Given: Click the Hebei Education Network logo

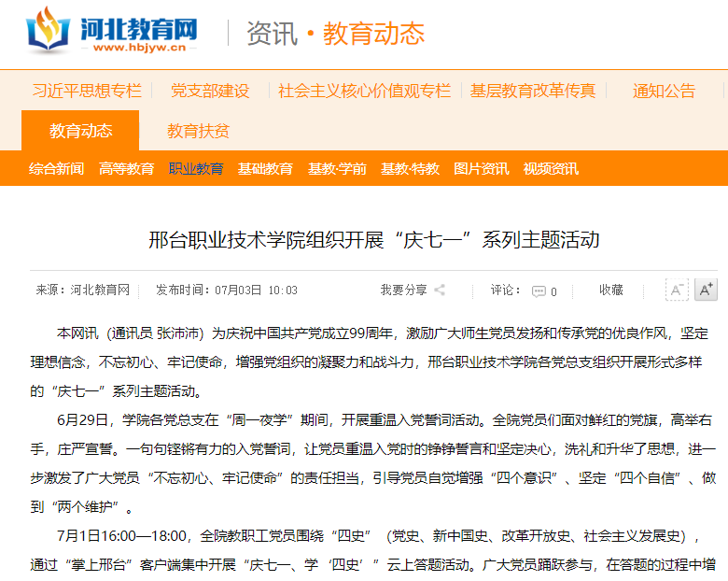Looking at the screenshot, I should [112, 31].
